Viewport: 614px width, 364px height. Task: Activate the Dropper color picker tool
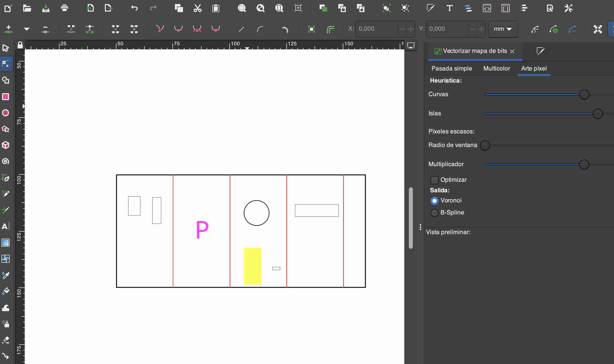pos(6,275)
